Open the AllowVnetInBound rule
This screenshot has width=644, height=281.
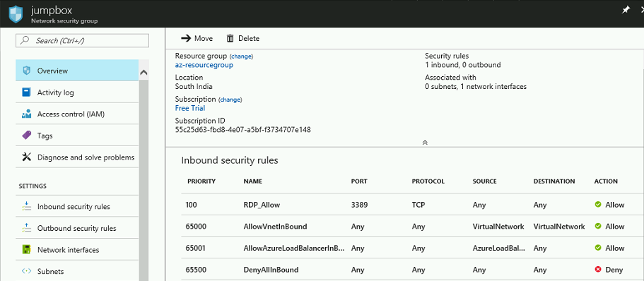[275, 227]
